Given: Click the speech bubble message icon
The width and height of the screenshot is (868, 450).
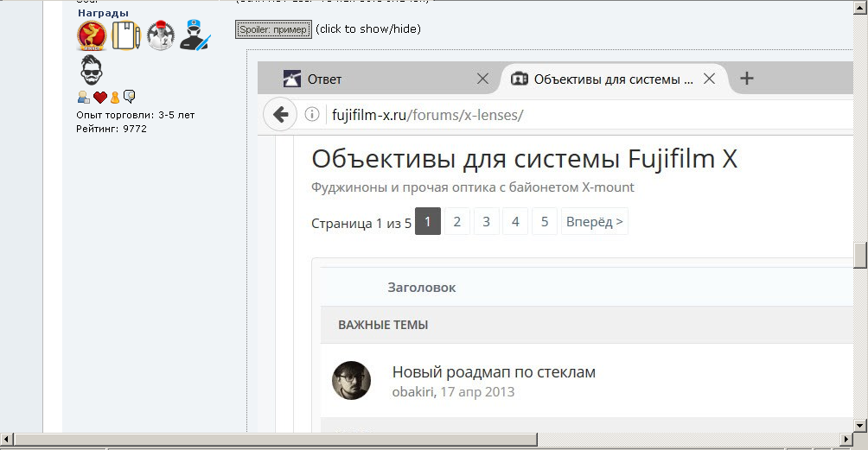Looking at the screenshot, I should 129,97.
